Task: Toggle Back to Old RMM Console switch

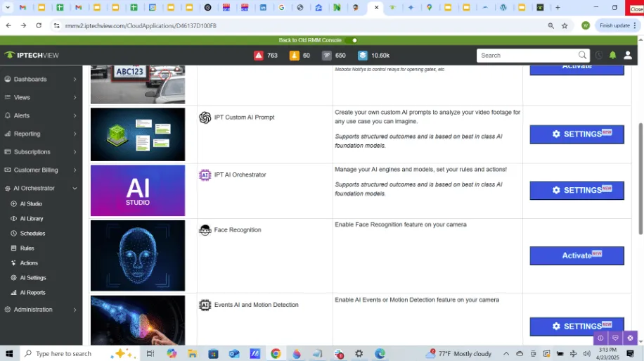Action: tap(351, 40)
